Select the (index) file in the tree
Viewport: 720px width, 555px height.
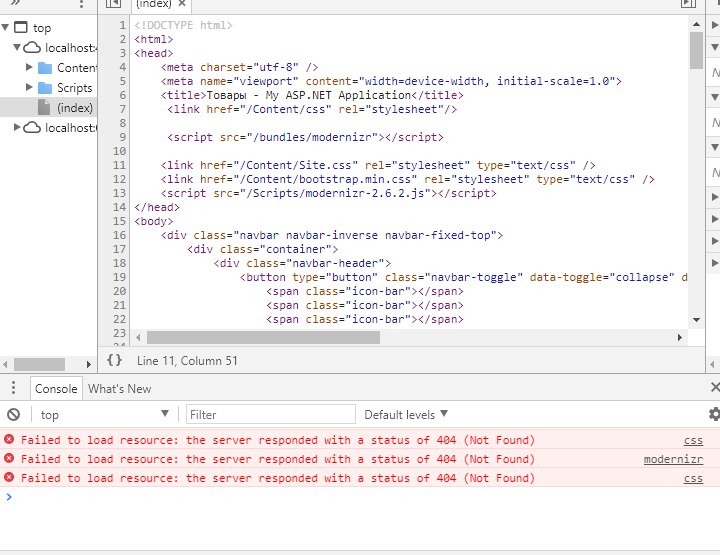(48, 107)
